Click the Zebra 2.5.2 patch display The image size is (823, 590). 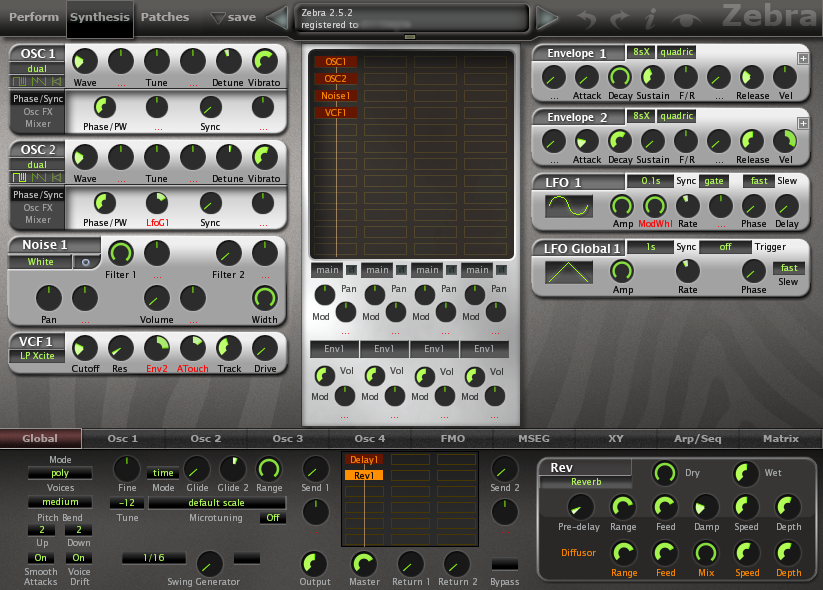pos(411,18)
